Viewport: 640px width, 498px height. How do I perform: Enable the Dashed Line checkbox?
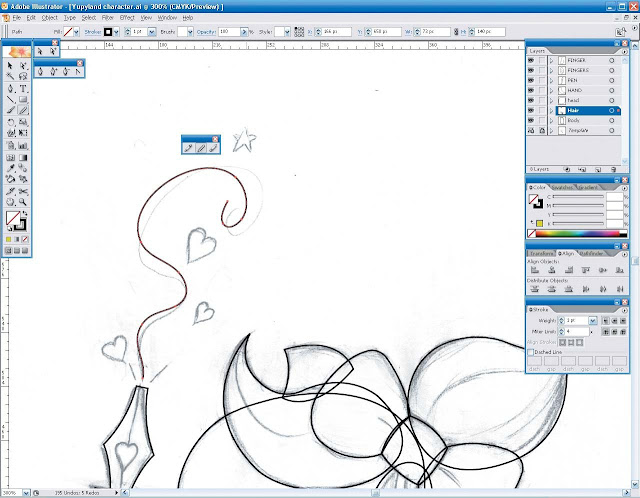point(531,352)
